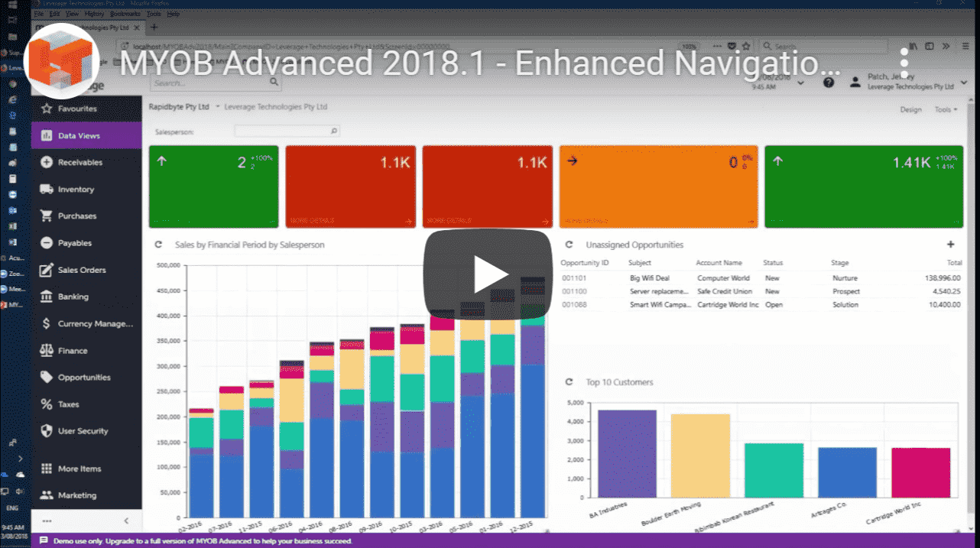Open Favourites via the star icon

46,109
